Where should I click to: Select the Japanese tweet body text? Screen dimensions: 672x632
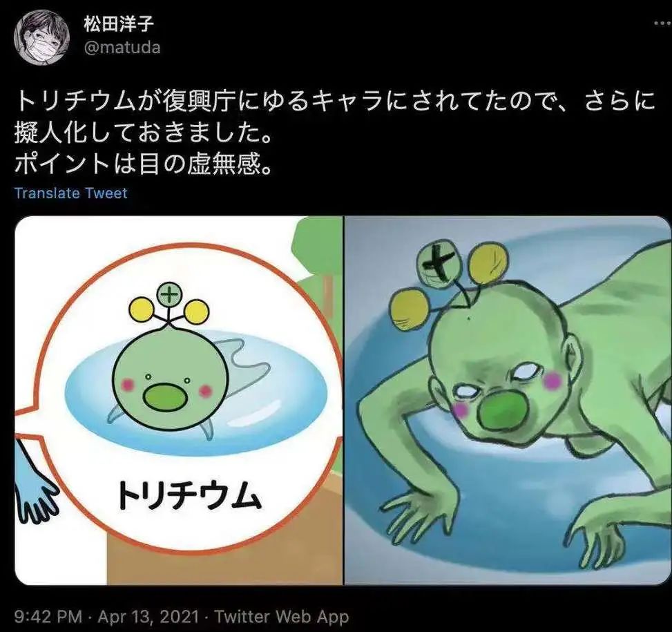[x=335, y=133]
